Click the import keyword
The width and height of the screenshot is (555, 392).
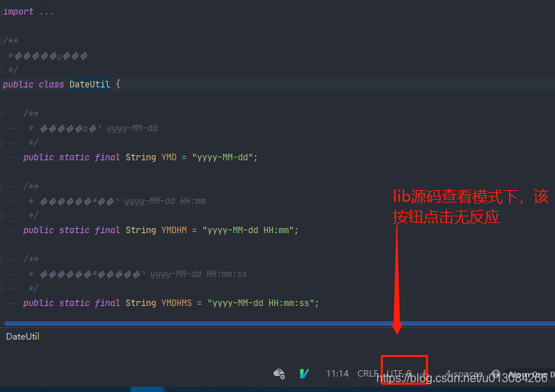[18, 12]
